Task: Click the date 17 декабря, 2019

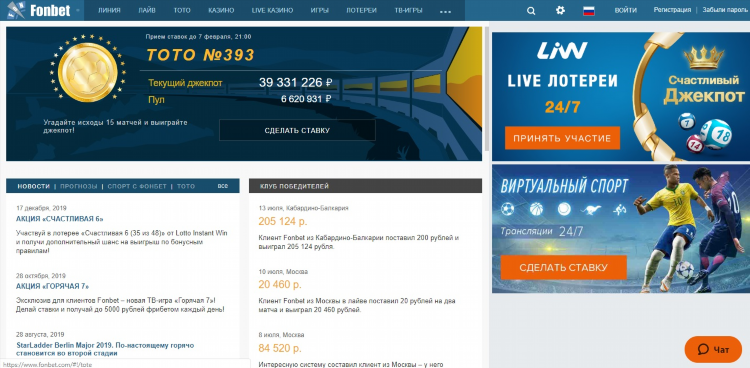Action: [x=41, y=208]
